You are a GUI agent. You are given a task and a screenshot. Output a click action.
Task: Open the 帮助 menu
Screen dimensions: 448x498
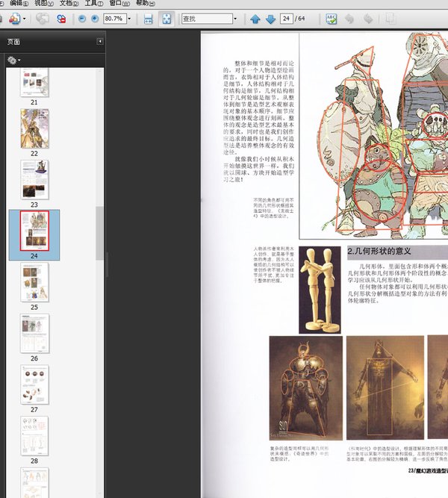point(145,3)
